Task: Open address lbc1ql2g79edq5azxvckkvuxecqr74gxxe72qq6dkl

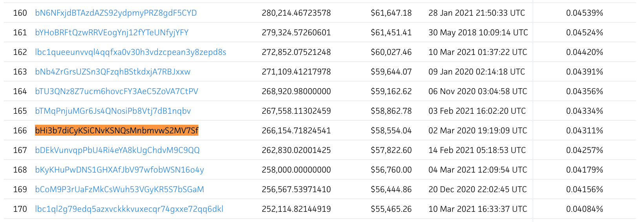Action: [129, 209]
